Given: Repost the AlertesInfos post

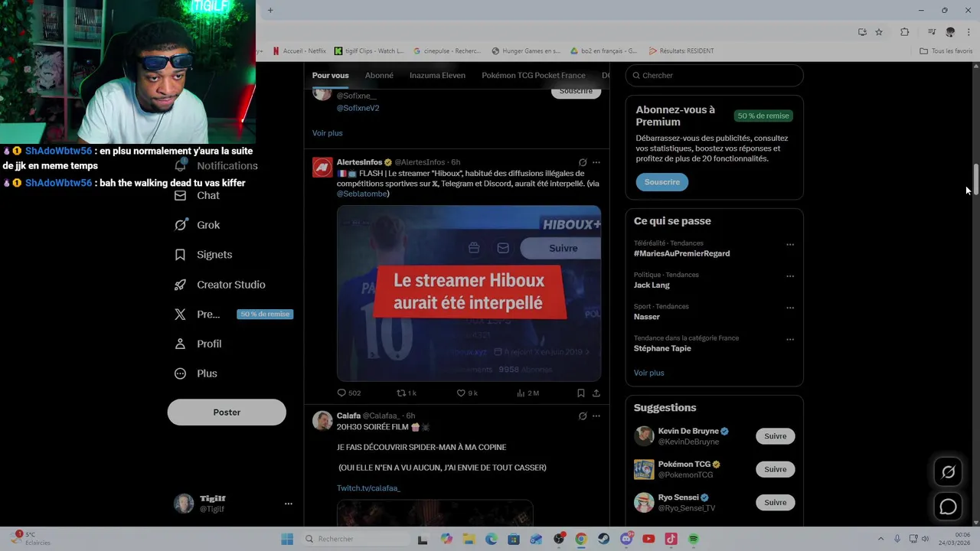Looking at the screenshot, I should tap(406, 393).
